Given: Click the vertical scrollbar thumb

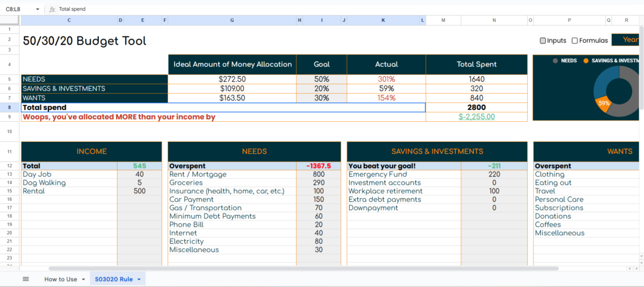Looking at the screenshot, I should (641, 68).
